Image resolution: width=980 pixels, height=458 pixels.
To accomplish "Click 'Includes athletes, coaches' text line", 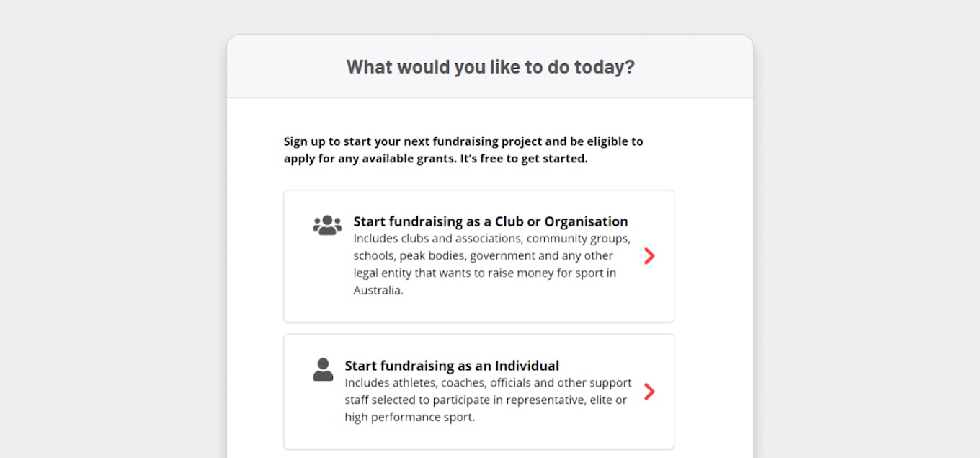I will [x=488, y=382].
